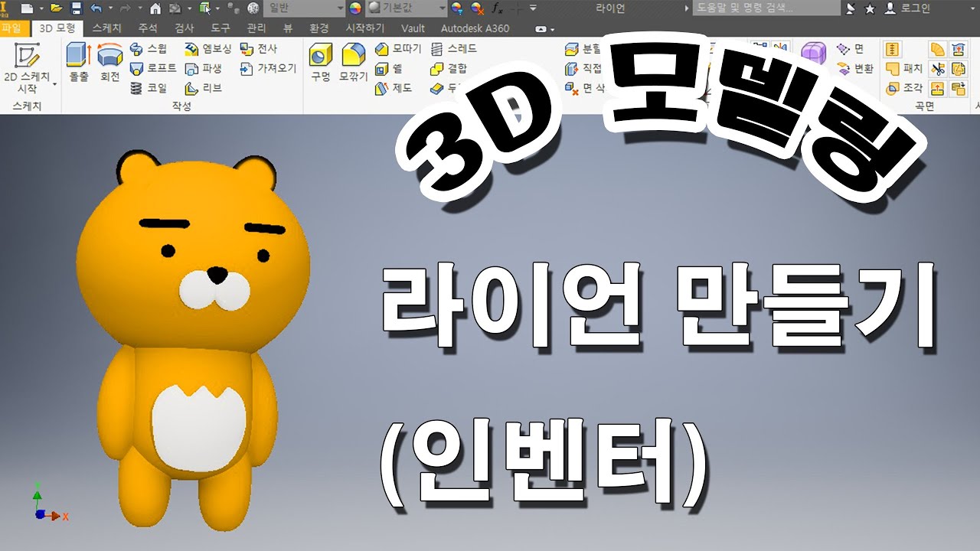The image size is (980, 551).
Task: Choose the 로프트 (Loft) tool
Action: (x=153, y=68)
